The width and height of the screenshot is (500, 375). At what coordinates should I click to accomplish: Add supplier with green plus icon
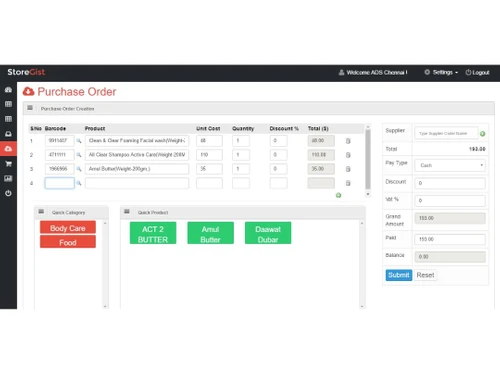click(482, 134)
